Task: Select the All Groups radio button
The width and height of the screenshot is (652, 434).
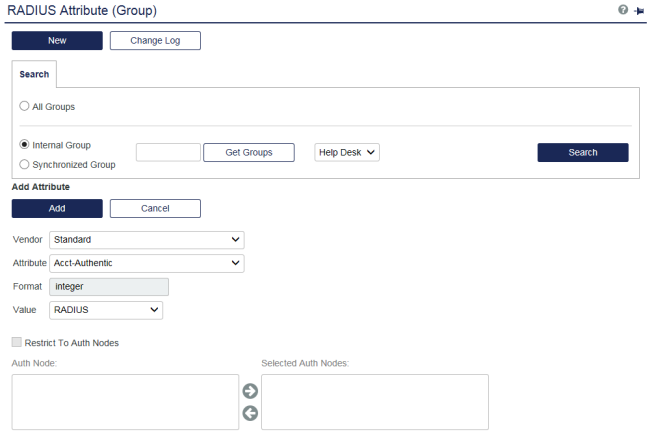Action: [24, 106]
